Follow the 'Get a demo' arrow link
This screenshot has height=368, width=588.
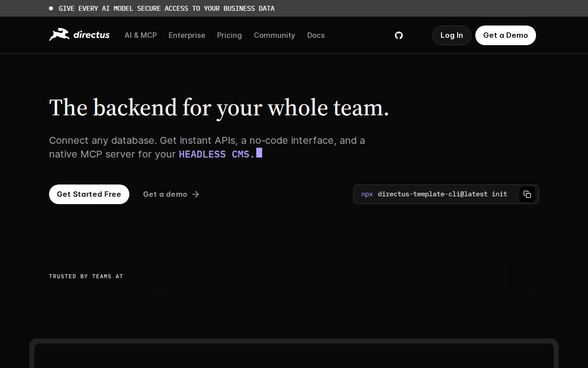[171, 194]
